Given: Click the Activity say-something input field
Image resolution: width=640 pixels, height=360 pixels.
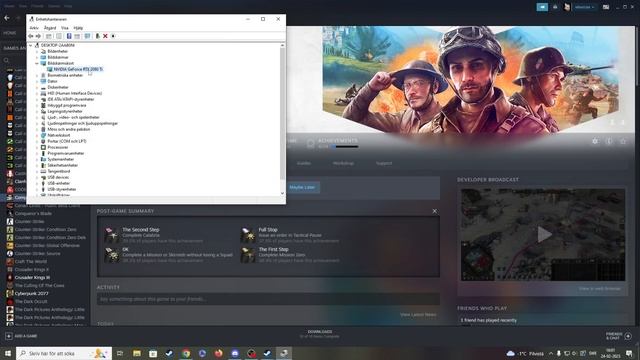Looking at the screenshot, I should click(x=268, y=299).
